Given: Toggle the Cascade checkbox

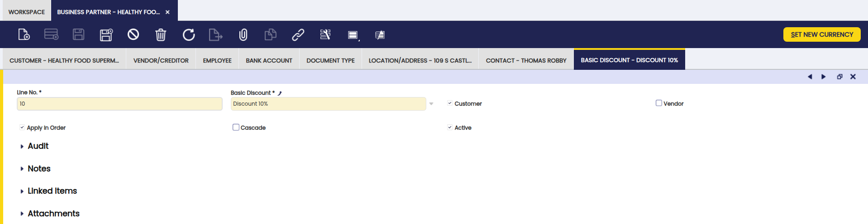Looking at the screenshot, I should coord(236,127).
